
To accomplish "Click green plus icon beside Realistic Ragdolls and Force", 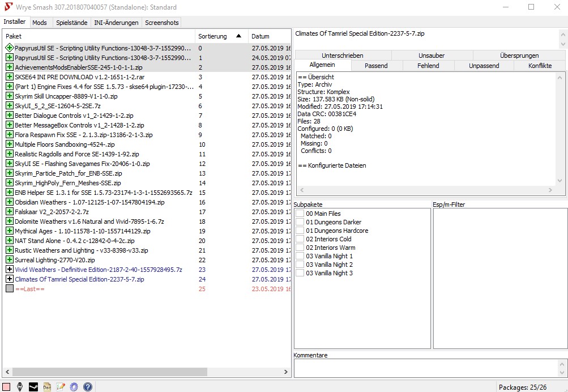I will point(10,154).
